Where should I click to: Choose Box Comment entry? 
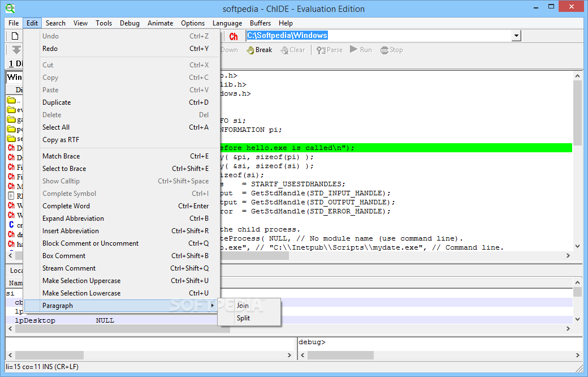(x=122, y=256)
